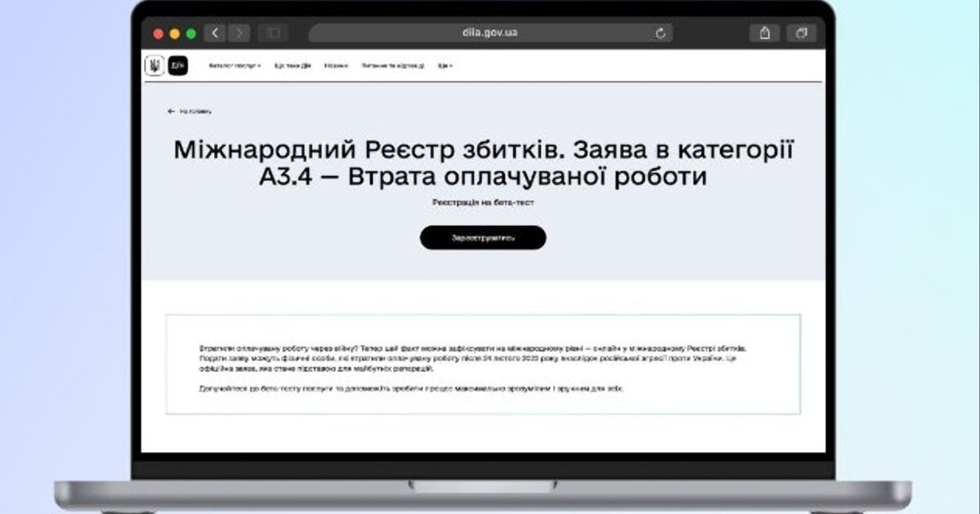
Task: Expand the Ще menu dropdown
Action: click(444, 66)
